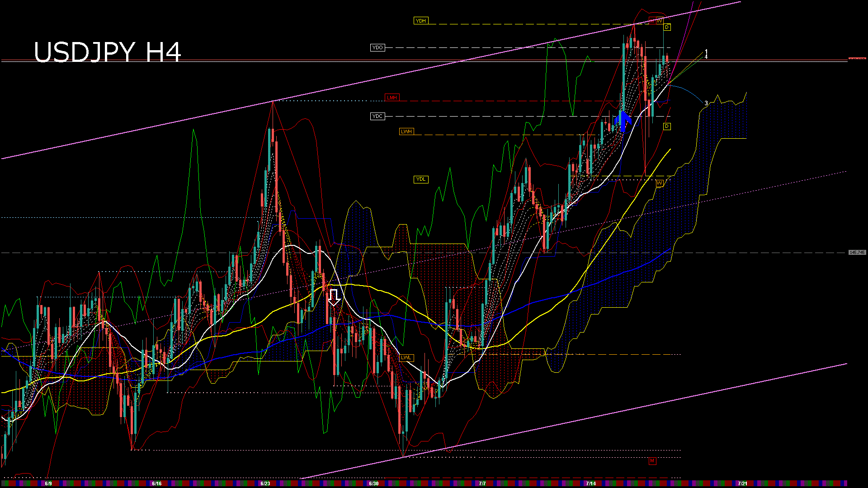The image size is (868, 488).
Task: Select the LWH level label
Action: point(406,131)
